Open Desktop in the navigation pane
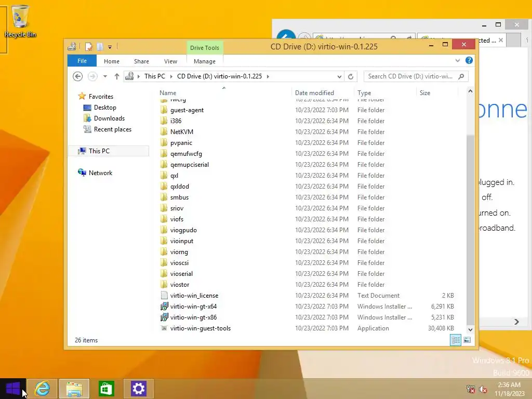 click(105, 108)
